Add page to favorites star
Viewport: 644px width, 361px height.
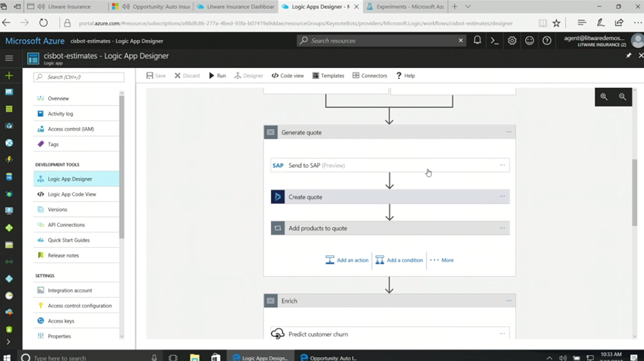556,23
